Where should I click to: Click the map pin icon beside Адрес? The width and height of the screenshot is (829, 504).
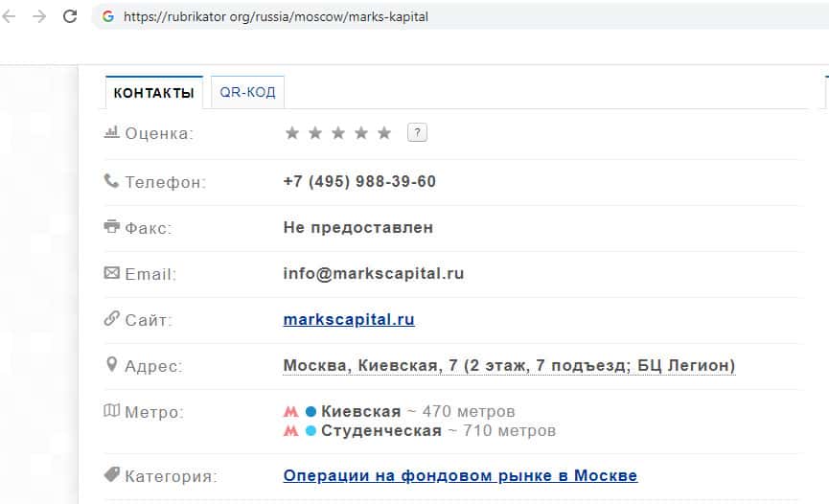[111, 364]
